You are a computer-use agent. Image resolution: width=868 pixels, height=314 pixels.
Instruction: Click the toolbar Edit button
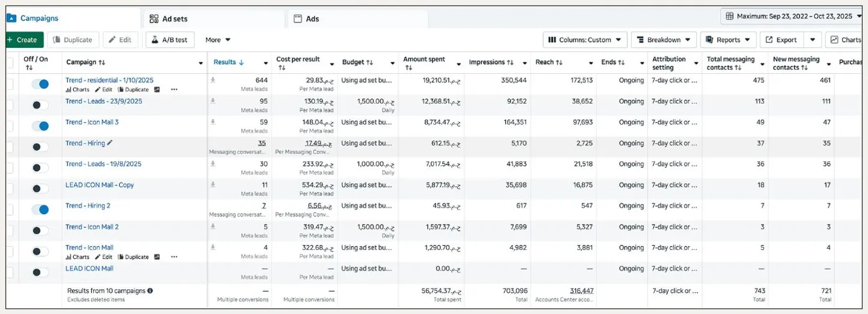[x=120, y=40]
